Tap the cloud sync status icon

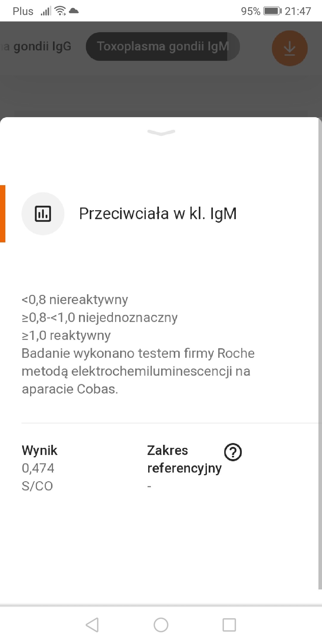point(74,11)
